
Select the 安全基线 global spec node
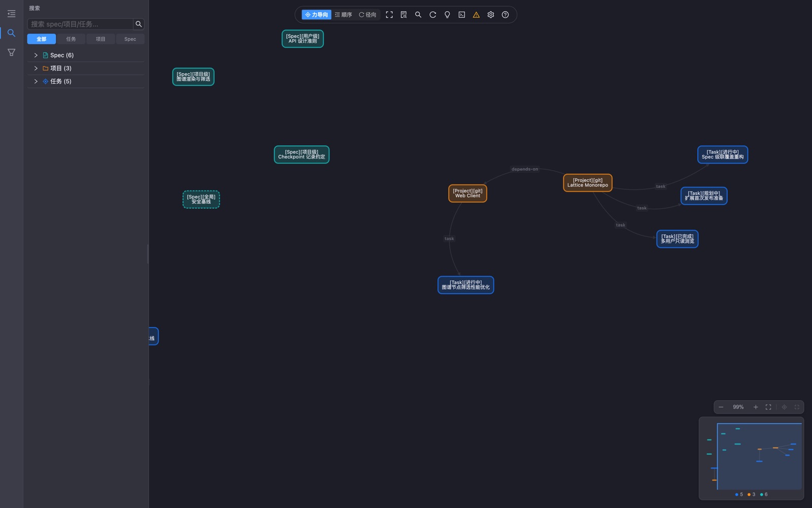[201, 199]
